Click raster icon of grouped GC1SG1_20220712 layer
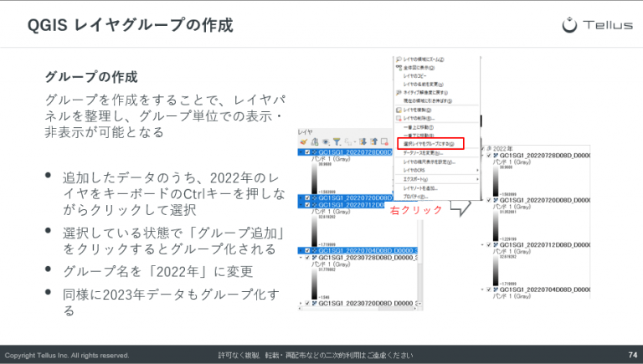Screen dimensions: 643x364 pos(496,244)
